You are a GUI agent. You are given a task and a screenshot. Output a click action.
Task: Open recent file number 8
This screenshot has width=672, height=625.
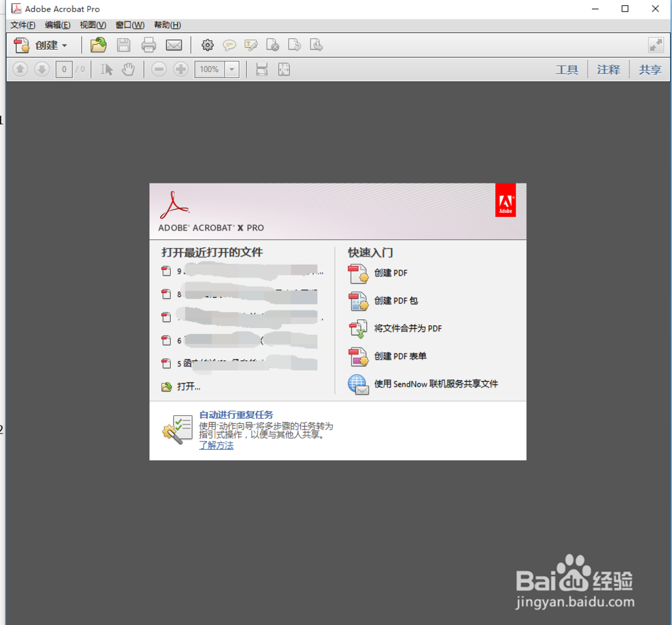[x=240, y=294]
